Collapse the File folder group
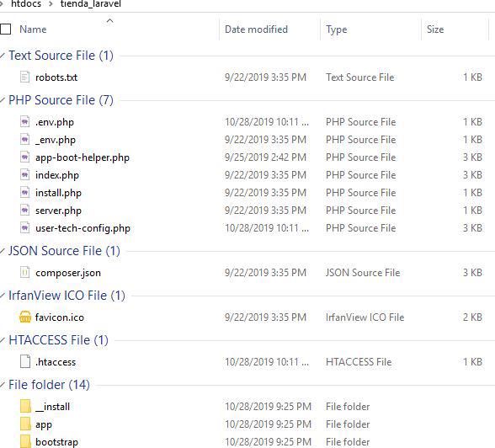495x448 pixels. (x=3, y=385)
